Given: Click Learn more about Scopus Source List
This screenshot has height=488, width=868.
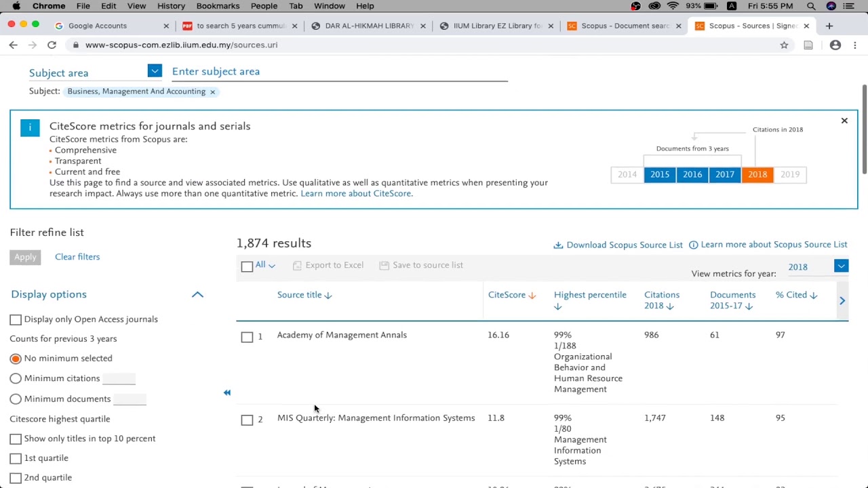Looking at the screenshot, I should 774,245.
